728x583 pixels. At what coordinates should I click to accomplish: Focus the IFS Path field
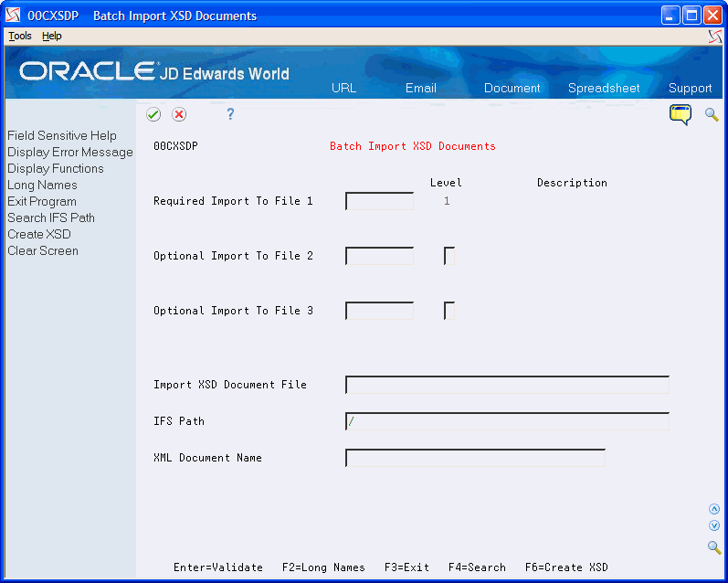(x=507, y=421)
